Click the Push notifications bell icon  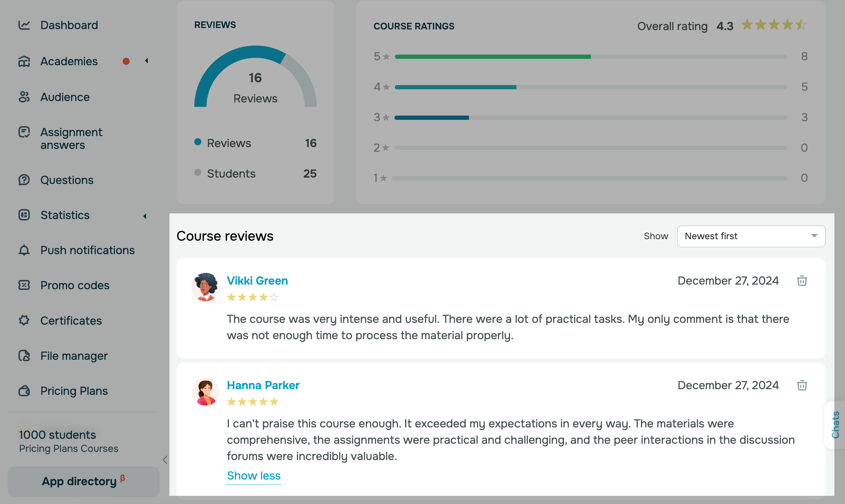click(x=24, y=250)
